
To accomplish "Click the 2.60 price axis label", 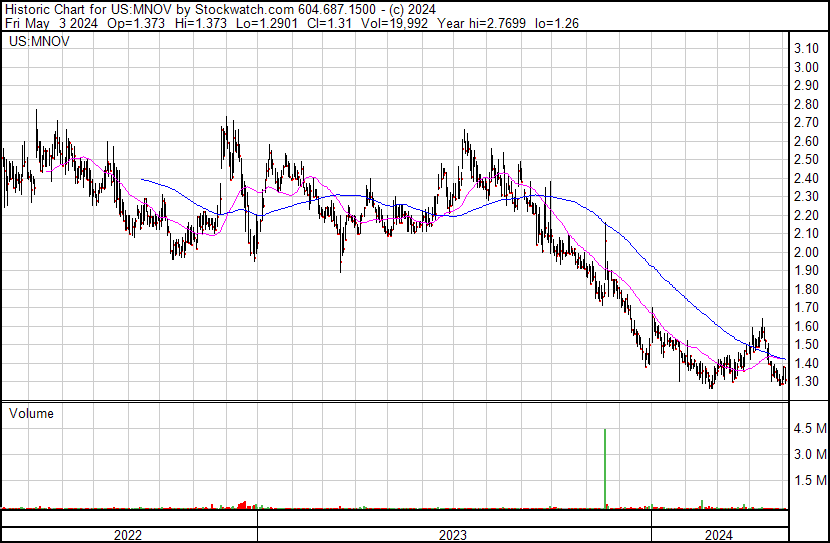I will click(x=806, y=141).
